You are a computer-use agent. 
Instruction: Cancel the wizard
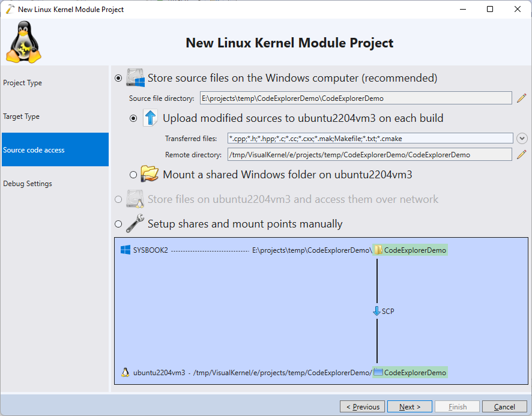pos(504,406)
